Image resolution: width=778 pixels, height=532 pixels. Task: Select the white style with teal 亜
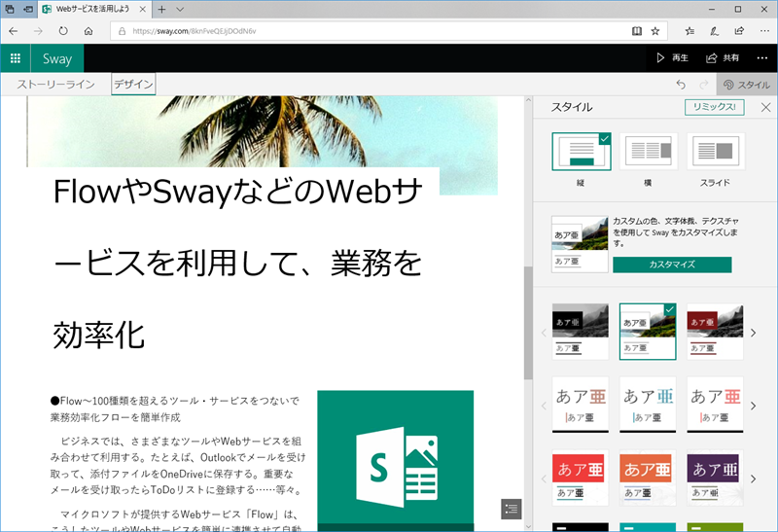click(648, 405)
